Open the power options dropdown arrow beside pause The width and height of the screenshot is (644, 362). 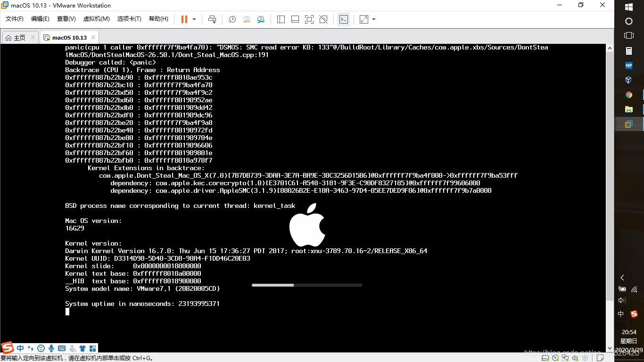click(x=194, y=19)
